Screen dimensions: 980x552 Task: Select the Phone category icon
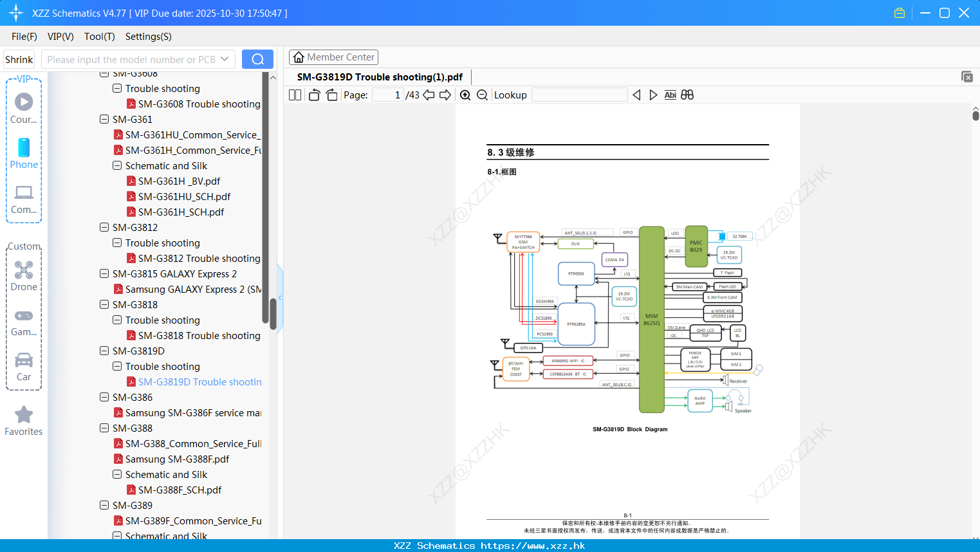tap(24, 147)
